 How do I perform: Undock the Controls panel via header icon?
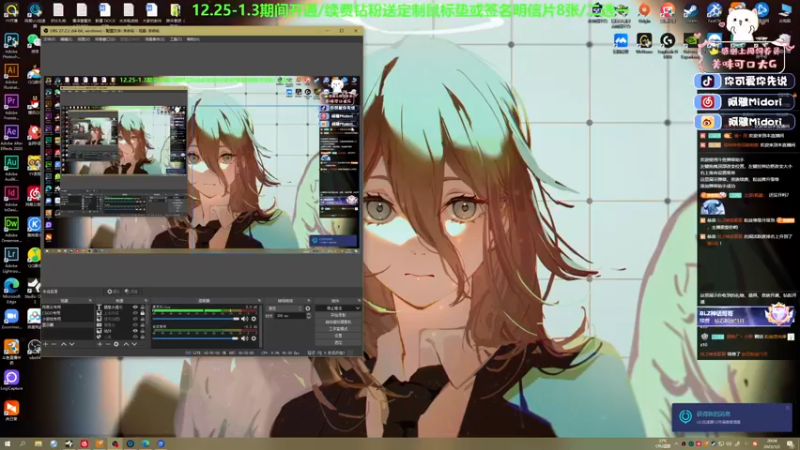(359, 301)
